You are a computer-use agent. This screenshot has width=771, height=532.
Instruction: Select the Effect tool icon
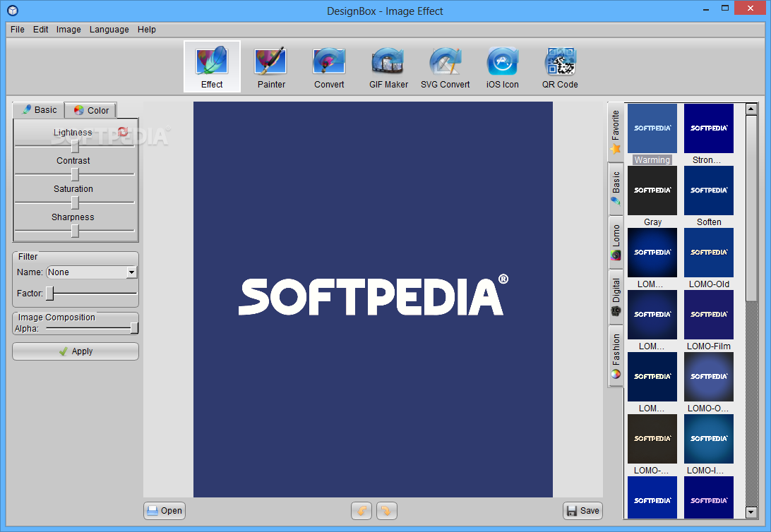[212, 66]
